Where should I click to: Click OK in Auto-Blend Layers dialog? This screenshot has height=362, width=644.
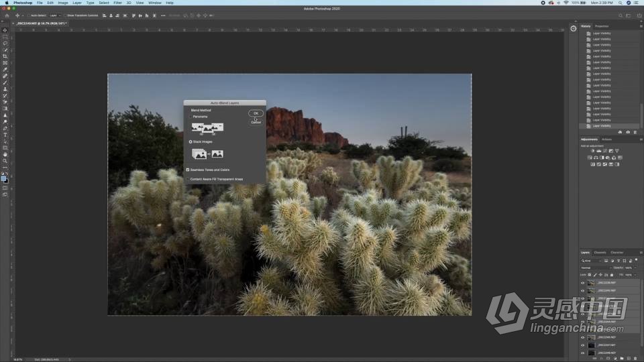click(x=256, y=113)
